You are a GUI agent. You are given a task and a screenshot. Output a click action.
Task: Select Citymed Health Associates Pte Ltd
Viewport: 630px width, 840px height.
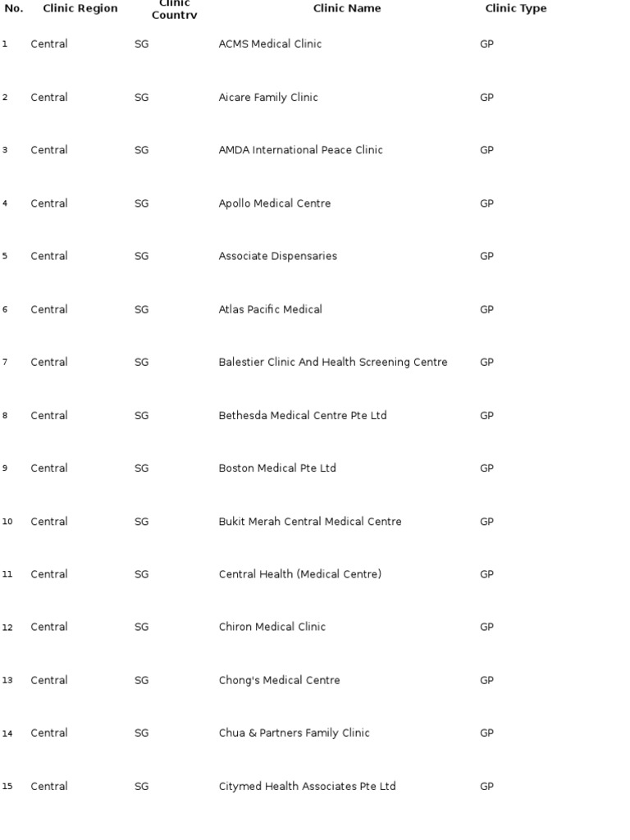click(x=307, y=787)
